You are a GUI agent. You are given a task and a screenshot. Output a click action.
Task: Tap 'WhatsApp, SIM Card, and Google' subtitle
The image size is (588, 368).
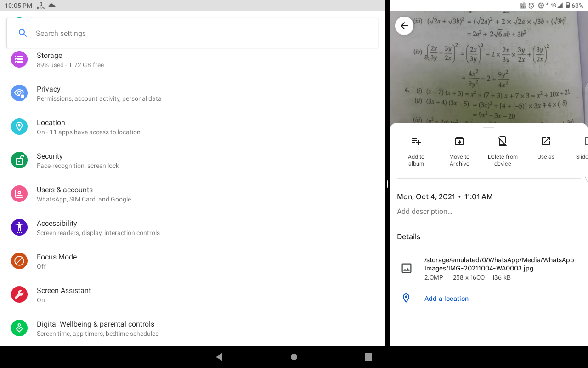click(x=84, y=199)
